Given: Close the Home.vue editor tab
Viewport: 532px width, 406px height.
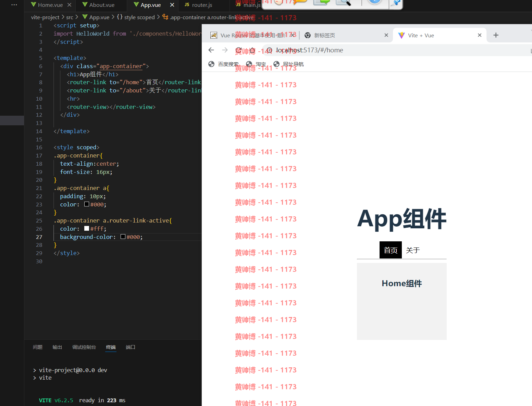Looking at the screenshot, I should coord(69,5).
